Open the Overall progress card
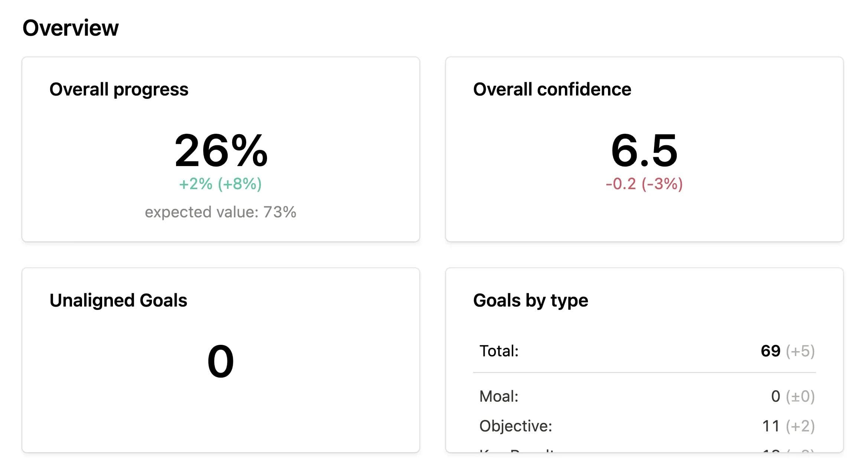The height and width of the screenshot is (476, 868). [221, 149]
